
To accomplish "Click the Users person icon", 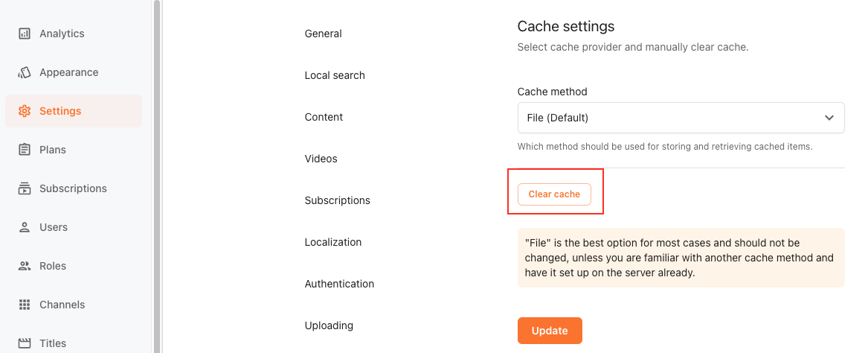I will tap(25, 227).
